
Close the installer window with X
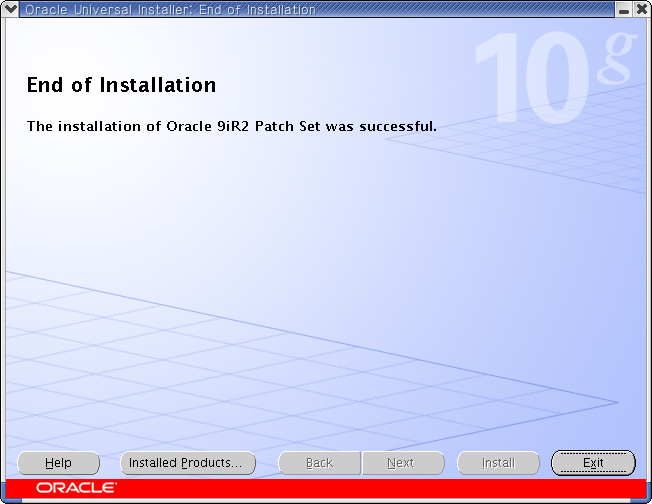(642, 9)
